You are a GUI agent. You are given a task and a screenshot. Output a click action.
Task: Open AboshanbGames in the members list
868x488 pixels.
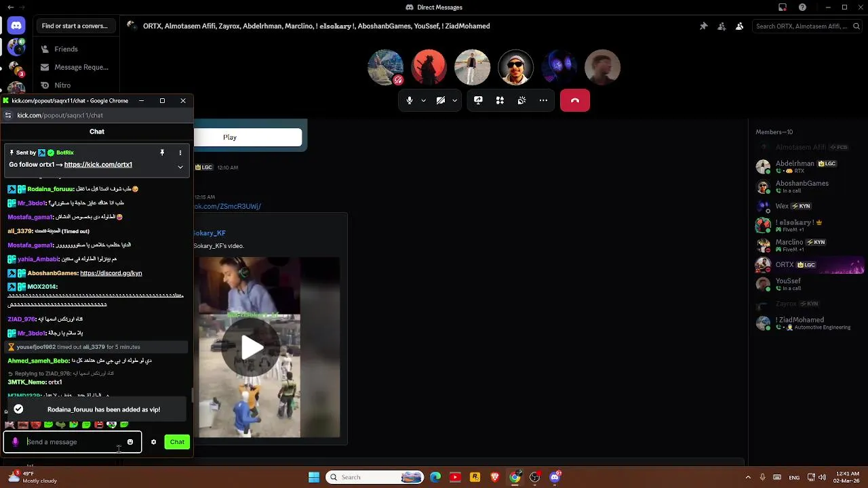point(810,186)
